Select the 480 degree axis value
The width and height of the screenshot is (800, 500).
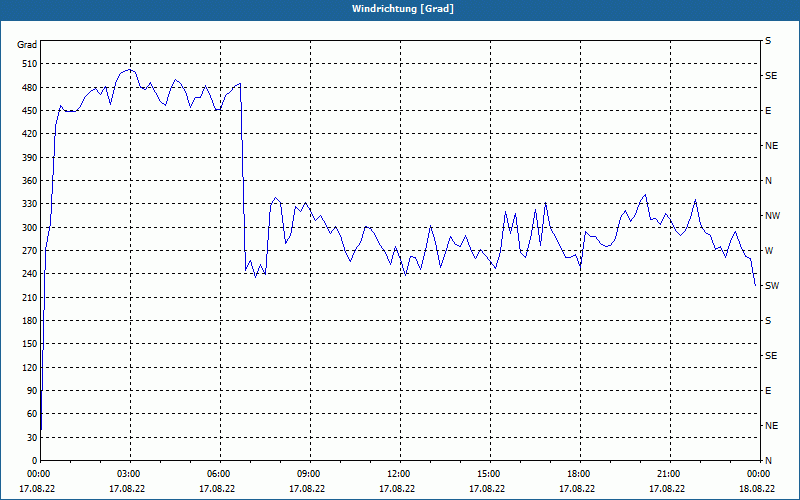point(30,87)
